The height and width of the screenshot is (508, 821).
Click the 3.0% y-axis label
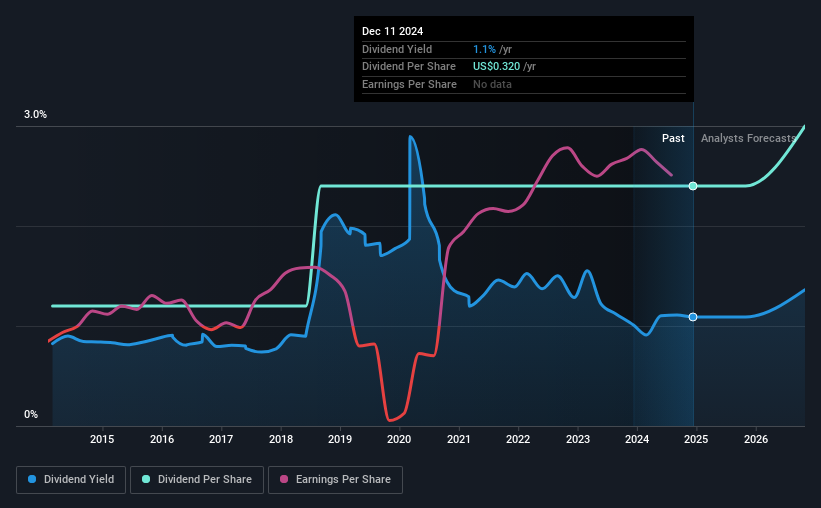click(35, 115)
